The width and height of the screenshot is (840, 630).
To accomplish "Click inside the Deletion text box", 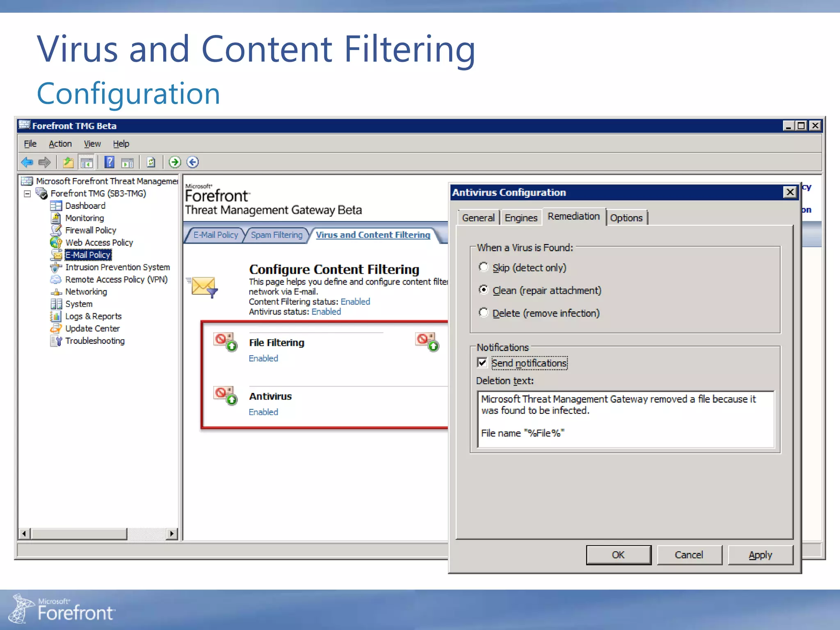I will pos(625,419).
